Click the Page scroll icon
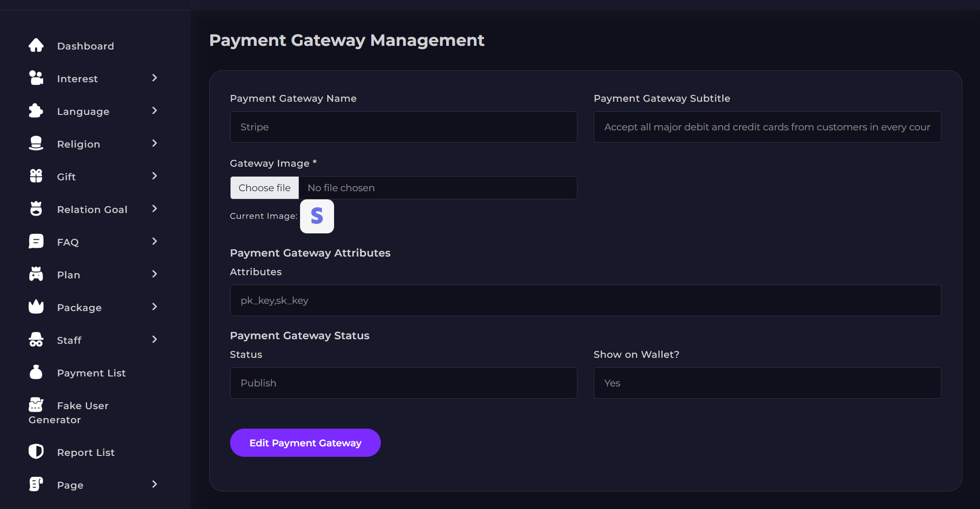 tap(36, 484)
